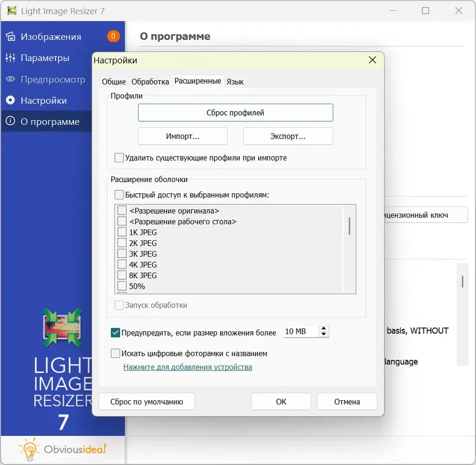Check the <Разрешение оригинала> profile
This screenshot has width=476, height=465.
pos(121,210)
